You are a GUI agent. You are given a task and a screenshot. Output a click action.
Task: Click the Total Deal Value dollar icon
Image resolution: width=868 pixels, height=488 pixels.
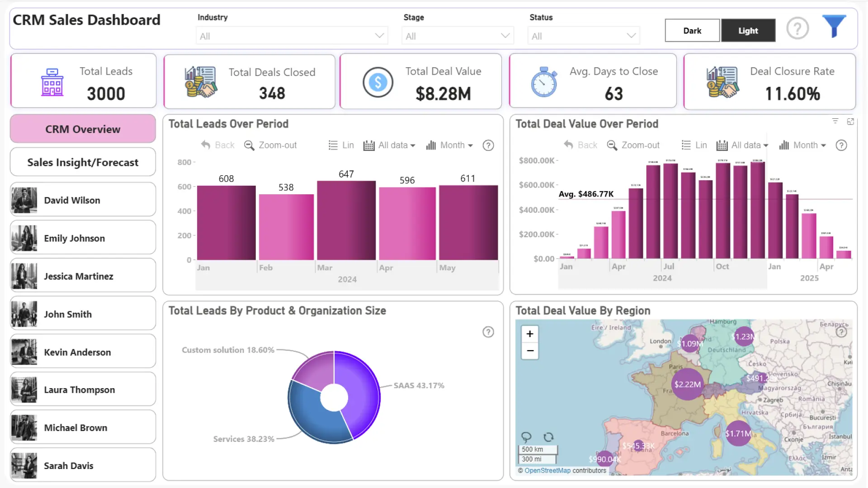[x=378, y=82]
